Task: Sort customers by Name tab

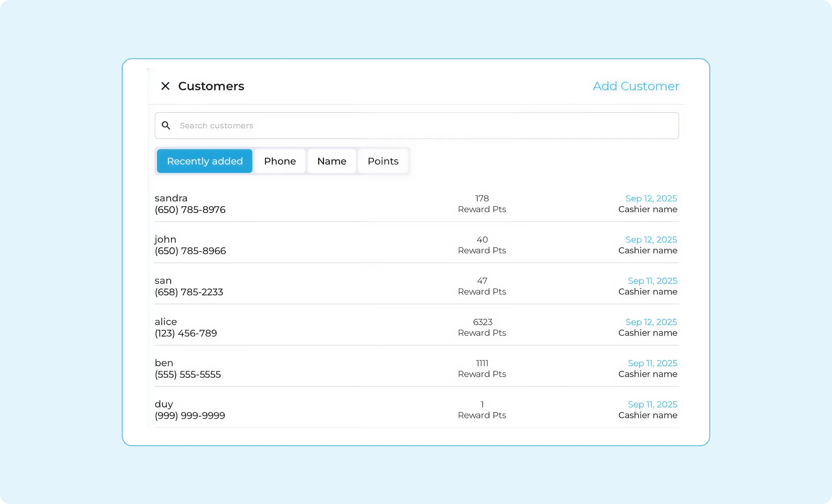Action: click(332, 161)
